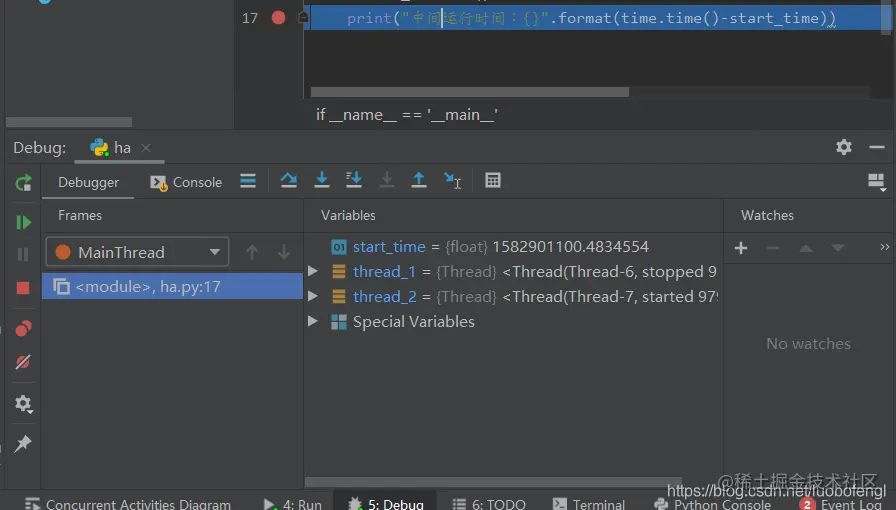The image size is (896, 510).
Task: Select the thread_2 variable row text
Action: [535, 297]
